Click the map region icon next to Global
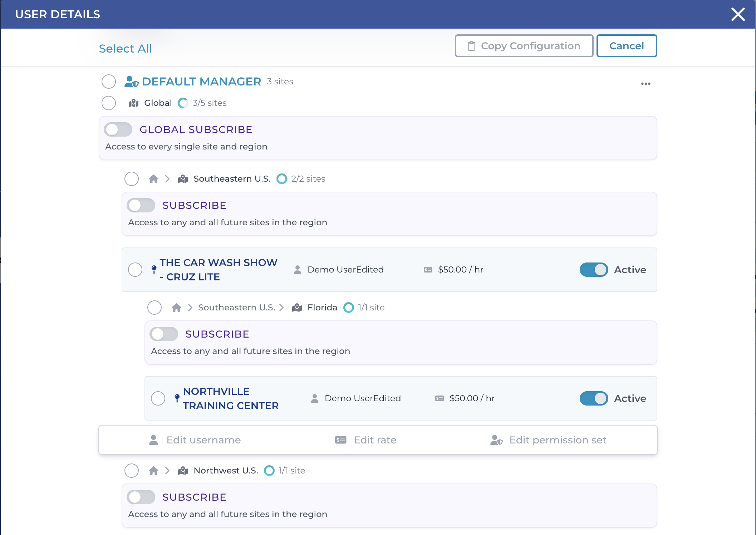 pos(133,103)
